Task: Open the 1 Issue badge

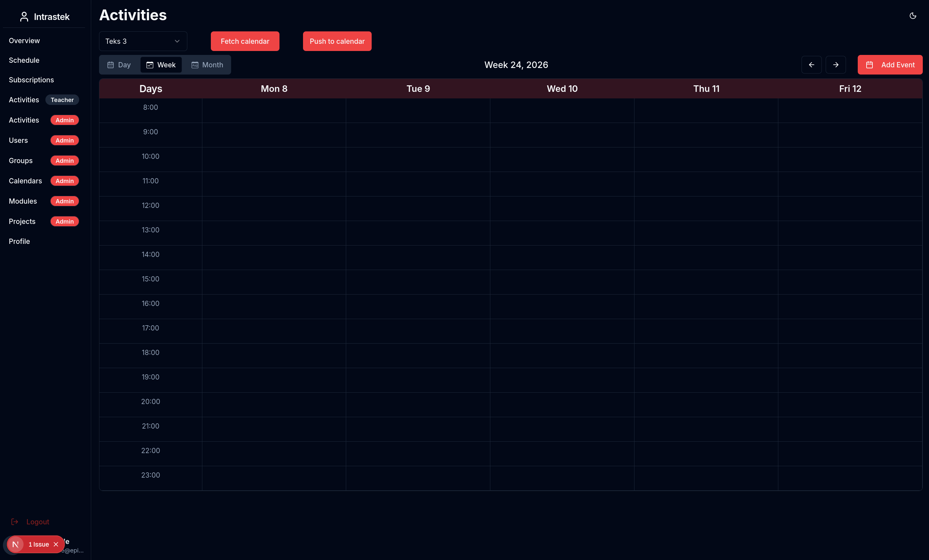Action: point(39,544)
